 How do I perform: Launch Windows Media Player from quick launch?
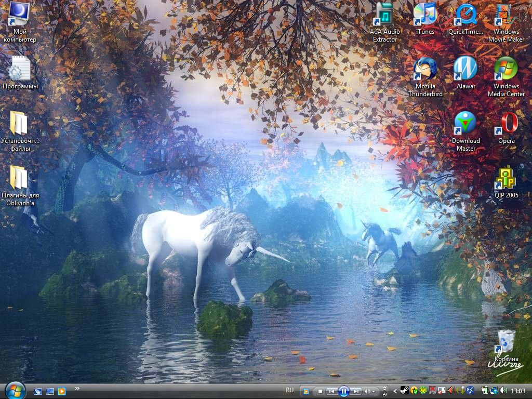[x=62, y=391]
